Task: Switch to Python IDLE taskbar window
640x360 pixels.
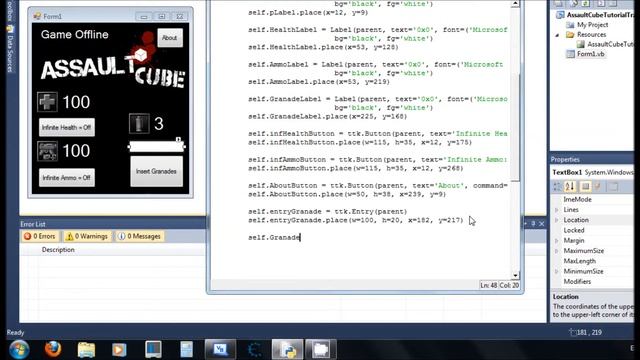Action: [288, 349]
